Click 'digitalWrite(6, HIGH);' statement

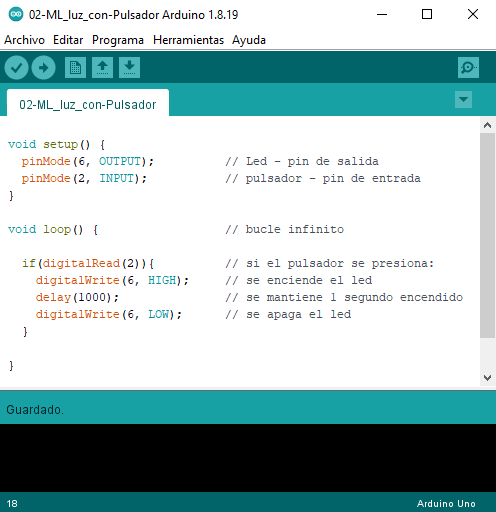pyautogui.click(x=112, y=280)
